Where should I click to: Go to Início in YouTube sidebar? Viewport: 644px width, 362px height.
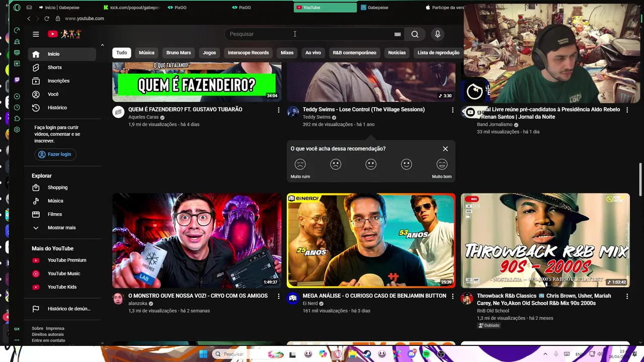62,54
